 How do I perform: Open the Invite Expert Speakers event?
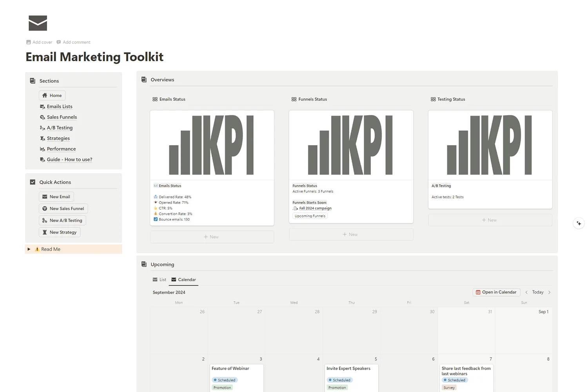point(352,378)
